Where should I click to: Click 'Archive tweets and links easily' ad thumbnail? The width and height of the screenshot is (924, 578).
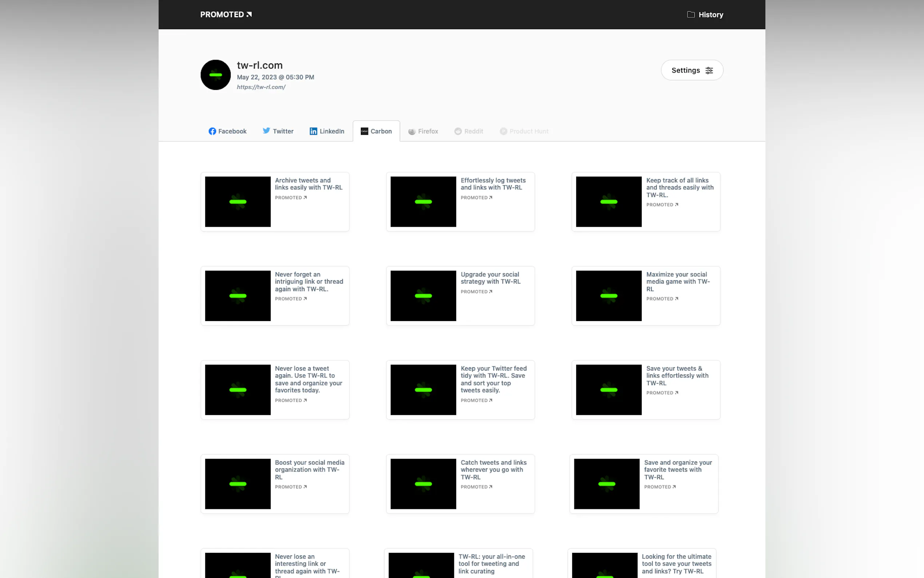click(x=238, y=202)
